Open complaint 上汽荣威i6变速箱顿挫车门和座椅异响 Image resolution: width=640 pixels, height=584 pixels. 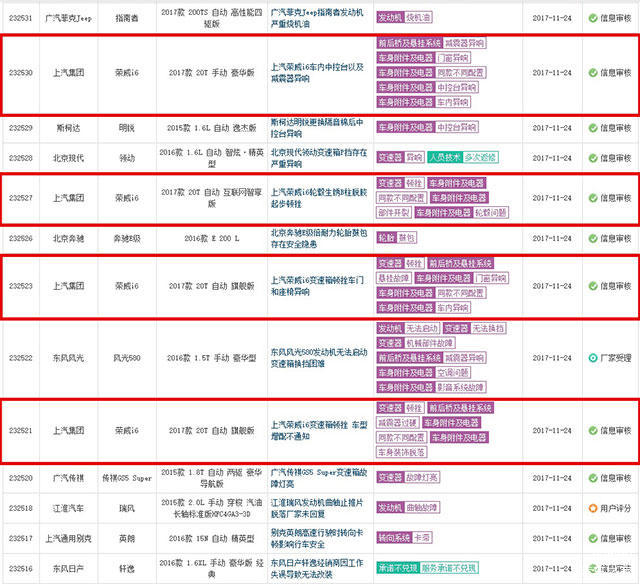tap(317, 286)
